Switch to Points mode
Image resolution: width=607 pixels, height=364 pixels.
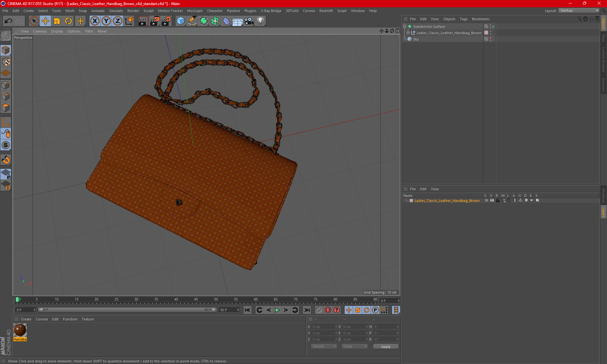tap(6, 85)
